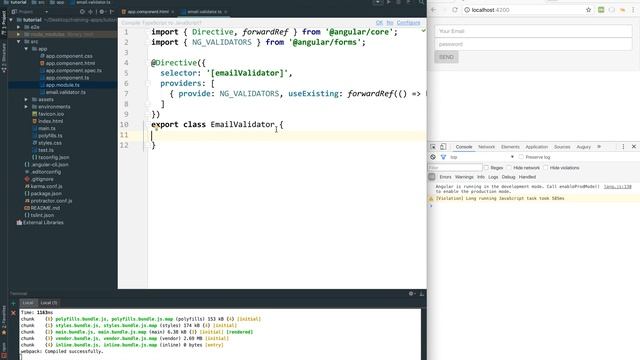Open IDE search everywhere magnifier
The width and height of the screenshot is (640, 360).
click(x=421, y=2)
